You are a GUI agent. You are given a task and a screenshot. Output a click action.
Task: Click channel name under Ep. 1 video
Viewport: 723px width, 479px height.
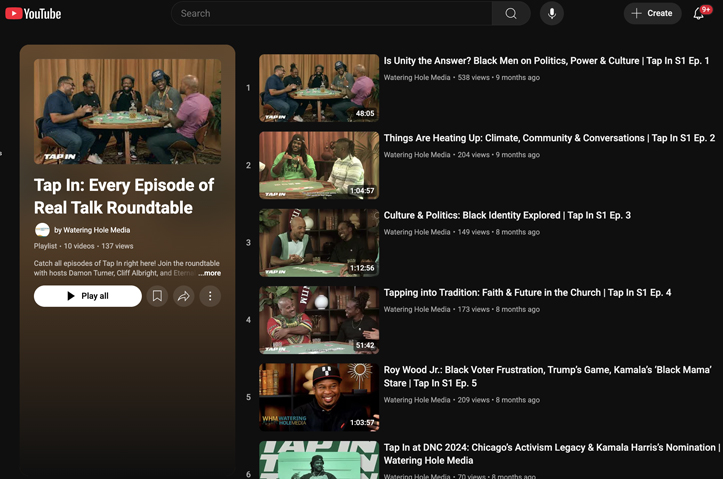[x=417, y=77]
